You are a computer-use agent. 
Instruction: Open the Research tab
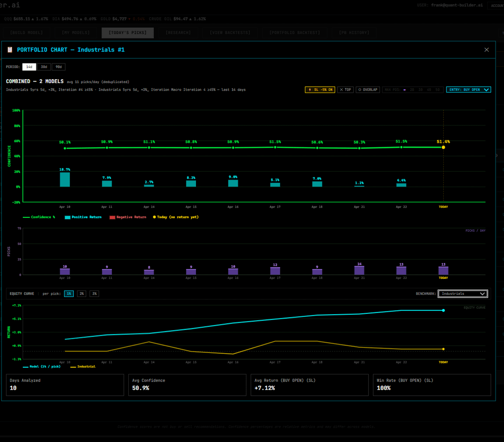(178, 33)
